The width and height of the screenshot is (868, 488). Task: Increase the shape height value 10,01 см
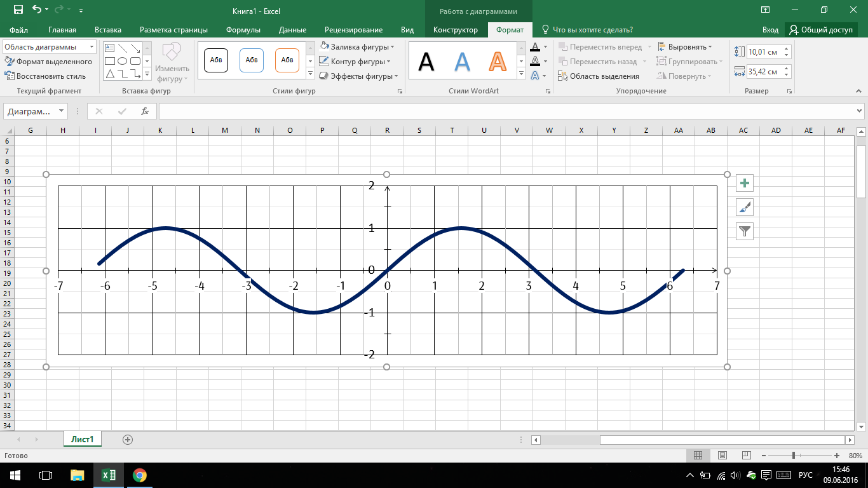pos(787,49)
